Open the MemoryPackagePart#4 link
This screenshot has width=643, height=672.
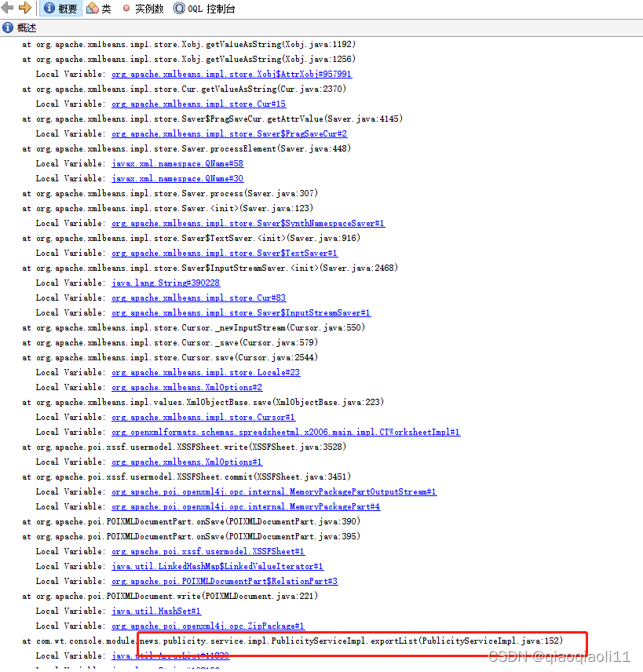tap(246, 506)
